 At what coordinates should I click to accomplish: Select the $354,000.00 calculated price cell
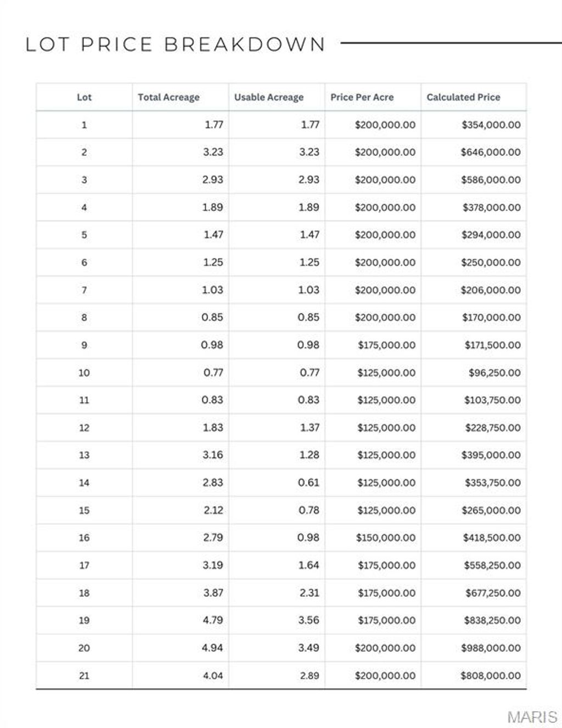491,125
